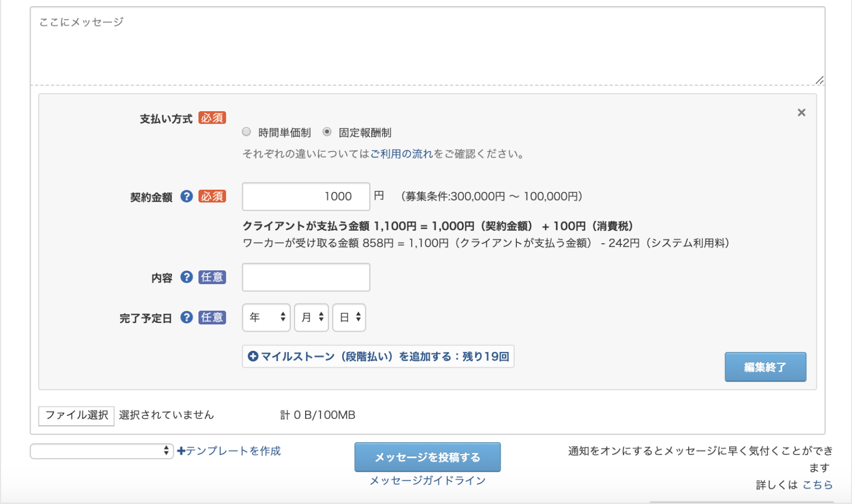This screenshot has width=852, height=504.
Task: Open the 月 month dropdown
Action: click(x=311, y=317)
